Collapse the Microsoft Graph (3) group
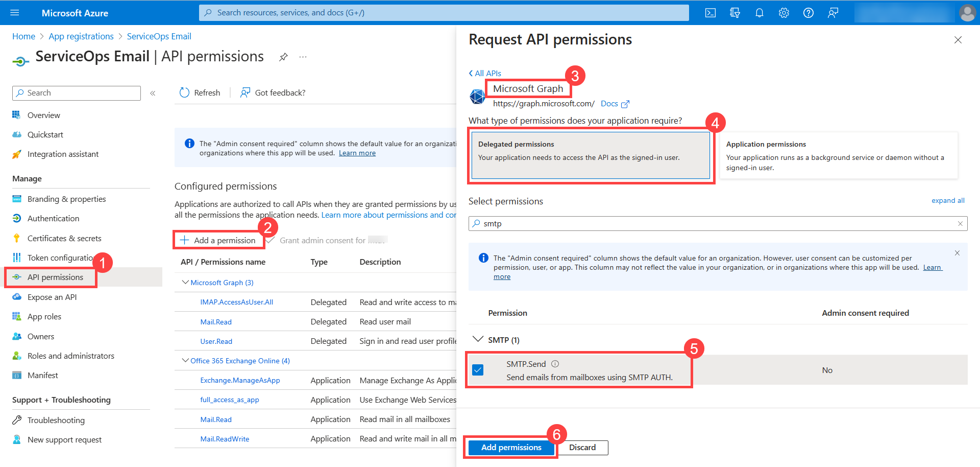 [185, 283]
